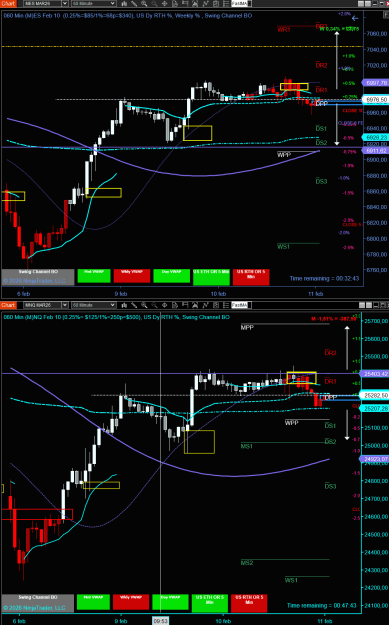Click the 25403,42 purple price marker on MNQ axis
The width and height of the screenshot is (389, 625).
point(374,374)
